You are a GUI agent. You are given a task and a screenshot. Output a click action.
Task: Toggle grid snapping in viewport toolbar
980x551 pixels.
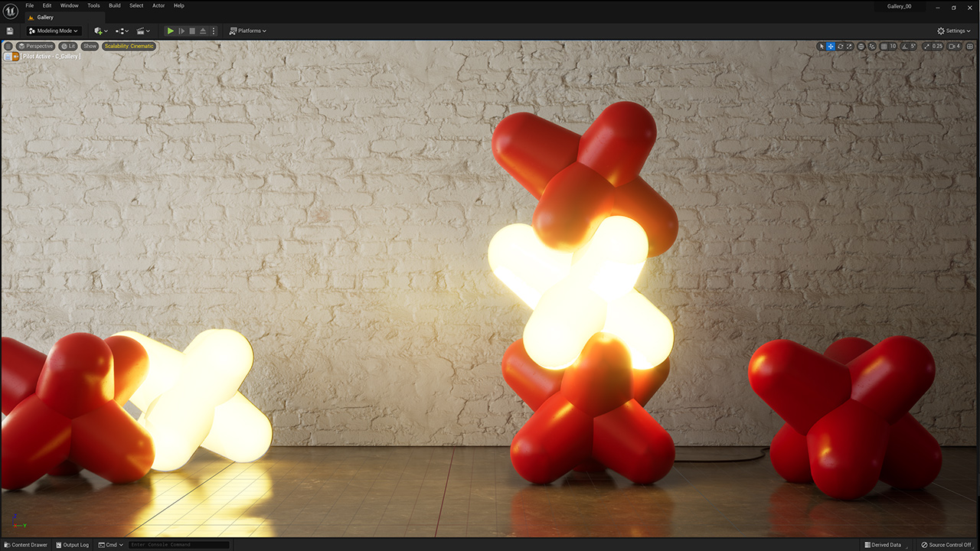(x=884, y=47)
